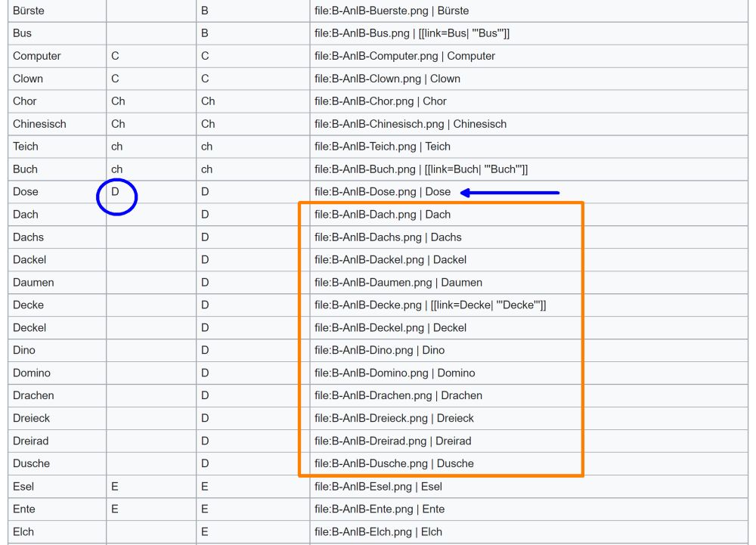Screen dimensions: 756x545
Task: Select the "Chinesisch" name cell in the first column
Action: tap(39, 124)
